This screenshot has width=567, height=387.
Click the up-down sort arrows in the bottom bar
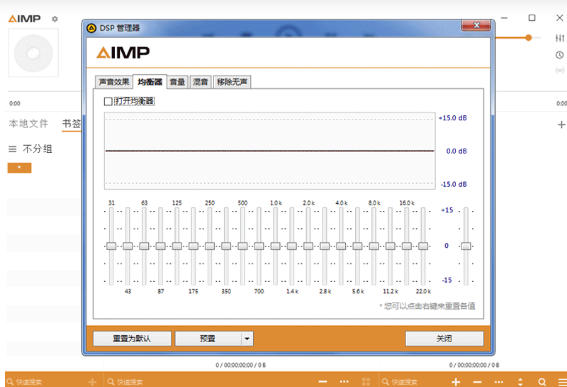(x=520, y=382)
